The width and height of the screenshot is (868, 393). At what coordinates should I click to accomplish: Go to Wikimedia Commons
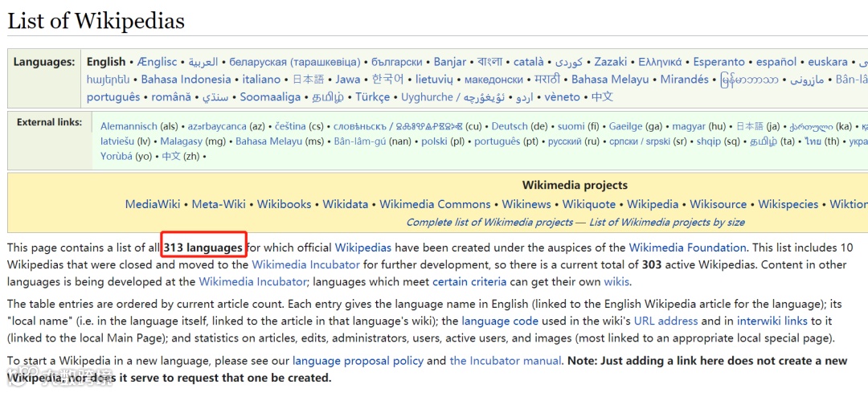click(x=435, y=204)
